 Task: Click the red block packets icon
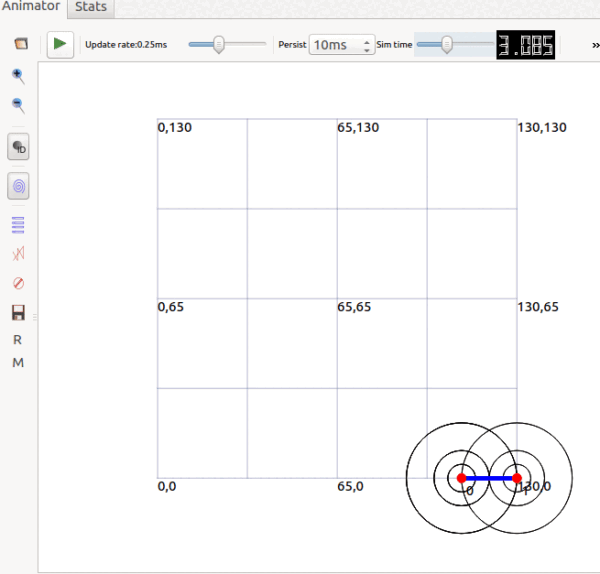[x=18, y=284]
